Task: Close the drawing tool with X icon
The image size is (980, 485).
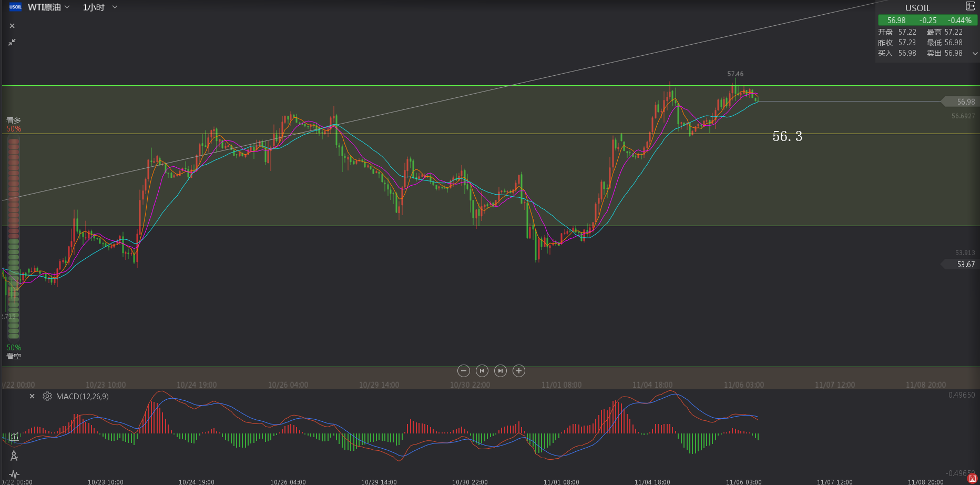Action: [x=12, y=26]
